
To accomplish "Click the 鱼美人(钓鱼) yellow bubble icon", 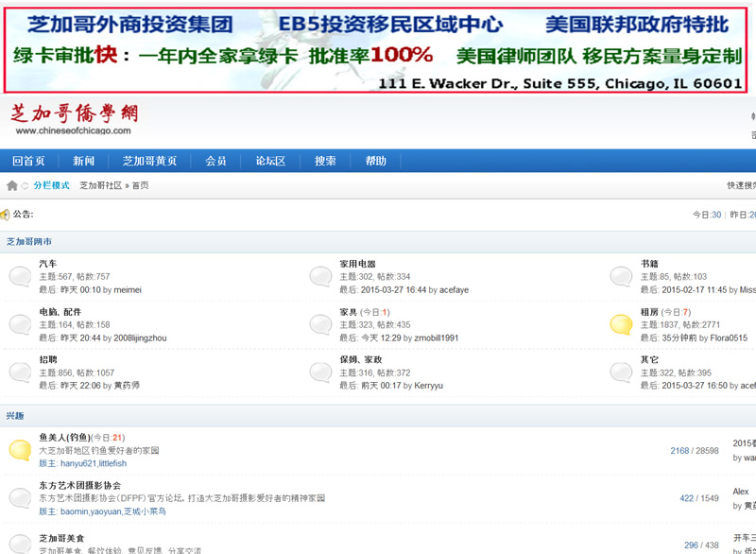I will (20, 450).
